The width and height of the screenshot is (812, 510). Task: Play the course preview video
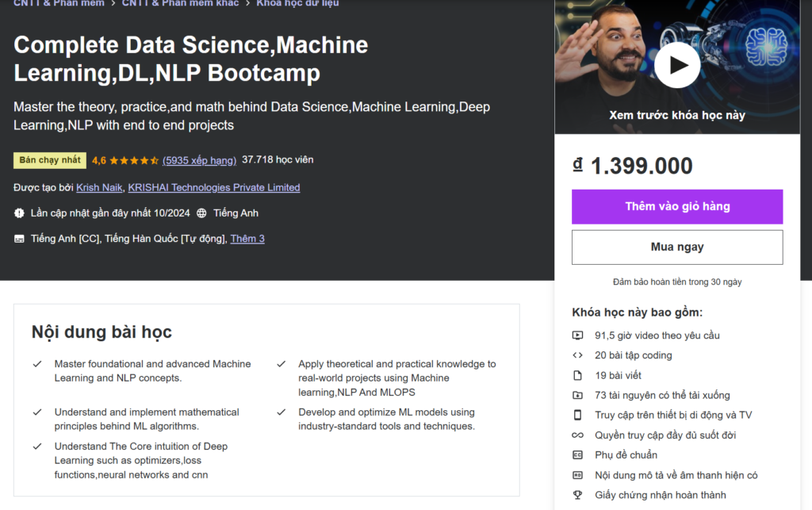[676, 65]
